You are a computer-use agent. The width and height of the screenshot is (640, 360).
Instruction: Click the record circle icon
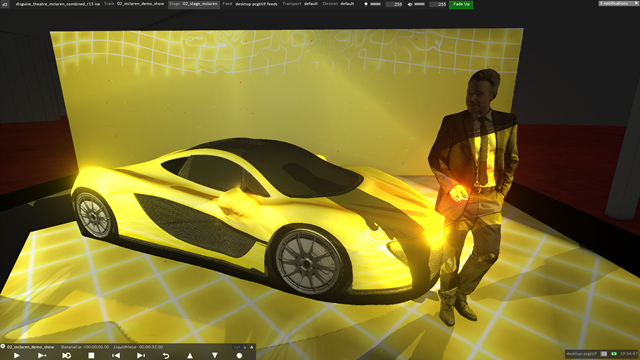click(x=239, y=356)
